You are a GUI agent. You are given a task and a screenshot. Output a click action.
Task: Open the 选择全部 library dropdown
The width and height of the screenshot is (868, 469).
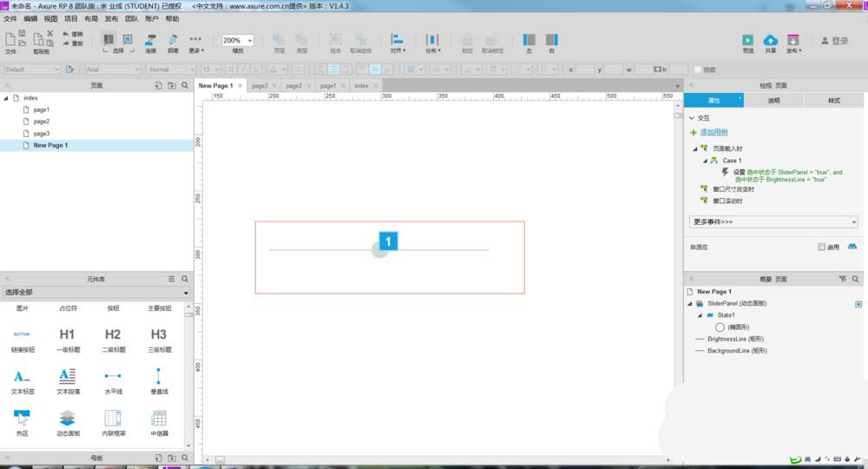96,293
